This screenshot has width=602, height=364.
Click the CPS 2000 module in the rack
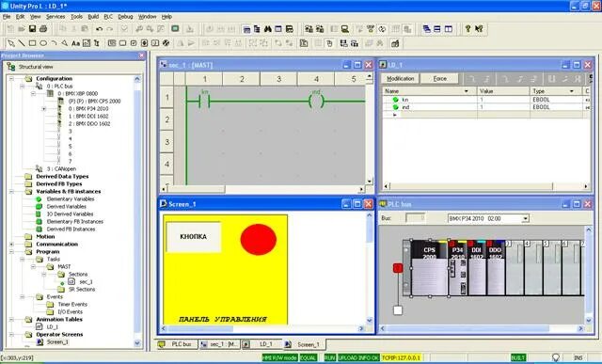click(429, 268)
